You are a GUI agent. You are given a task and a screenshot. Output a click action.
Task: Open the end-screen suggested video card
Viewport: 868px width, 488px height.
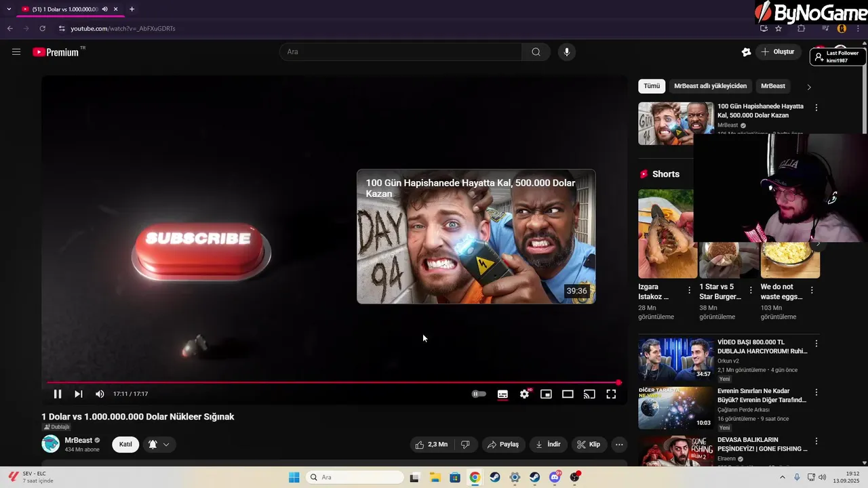[476, 237]
